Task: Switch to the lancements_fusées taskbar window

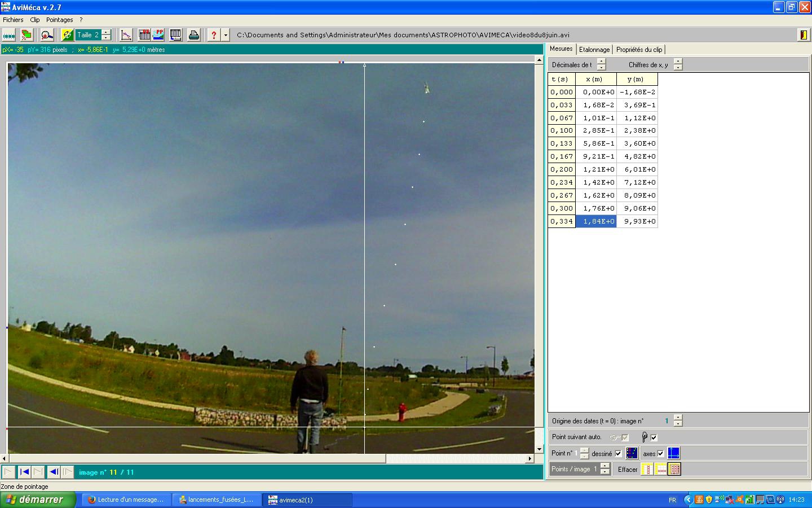Action: coord(217,500)
